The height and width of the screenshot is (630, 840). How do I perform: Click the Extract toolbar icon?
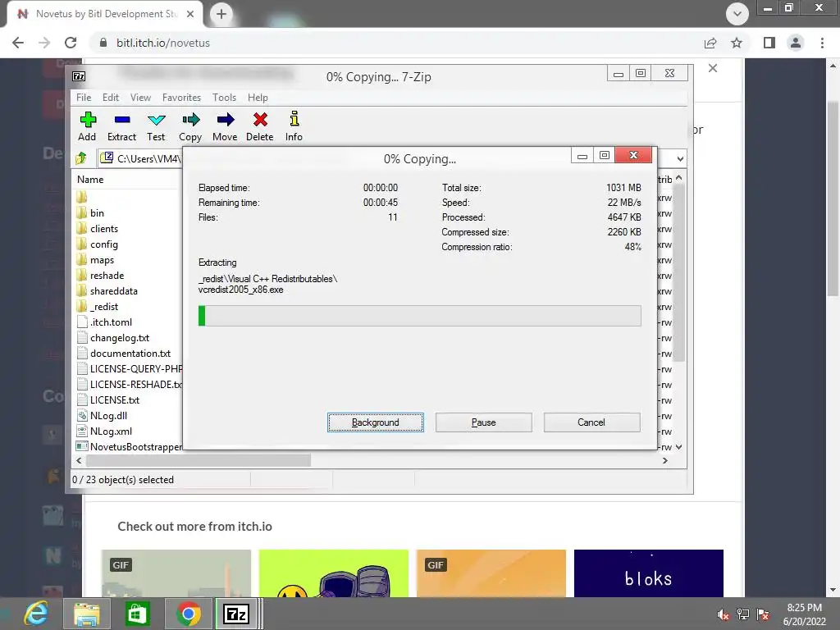point(121,127)
